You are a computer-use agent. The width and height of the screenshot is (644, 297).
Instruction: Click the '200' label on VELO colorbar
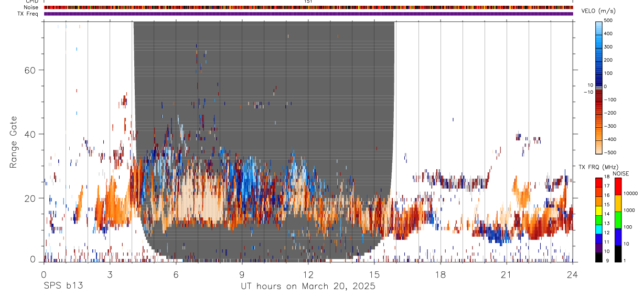[608, 60]
